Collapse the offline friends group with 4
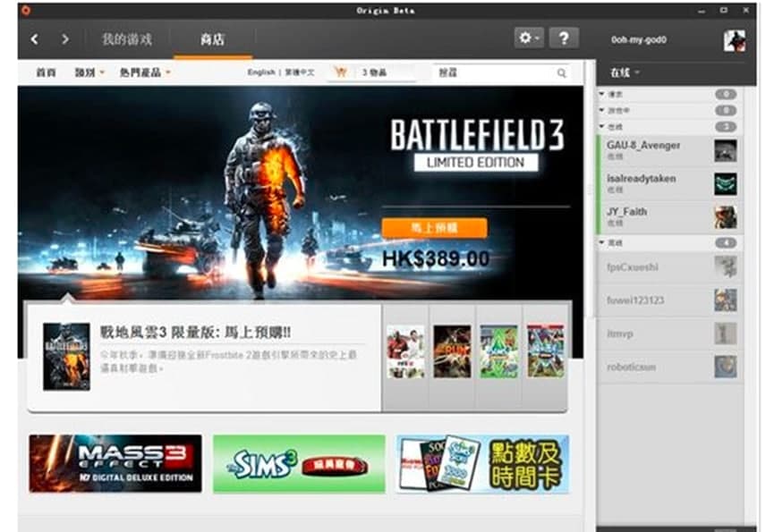774x532 pixels. [x=603, y=243]
